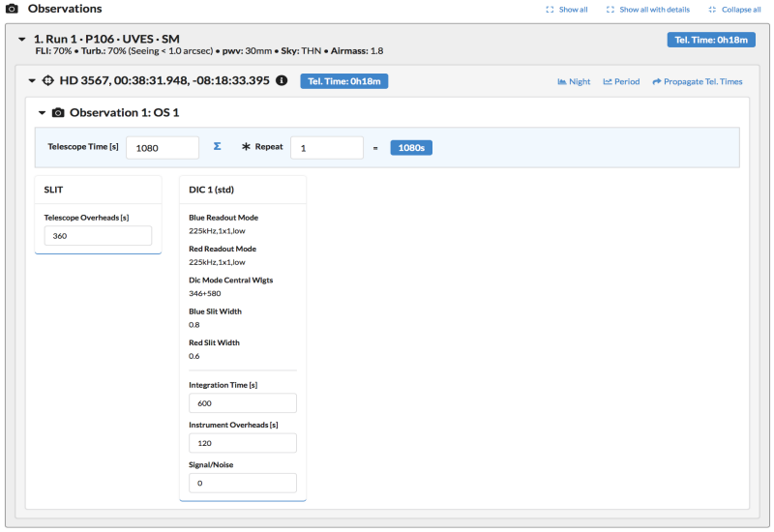
Task: Collapse the HD 3567 target section
Action: click(x=32, y=81)
